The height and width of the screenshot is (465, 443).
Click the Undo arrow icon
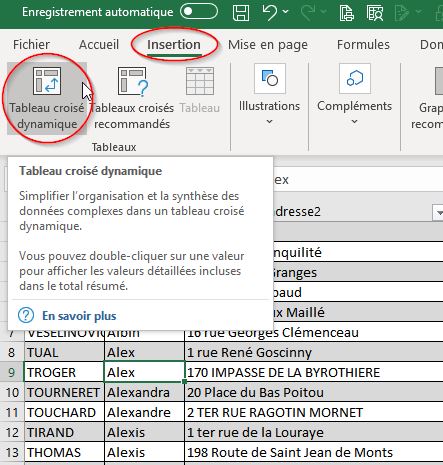coord(269,12)
